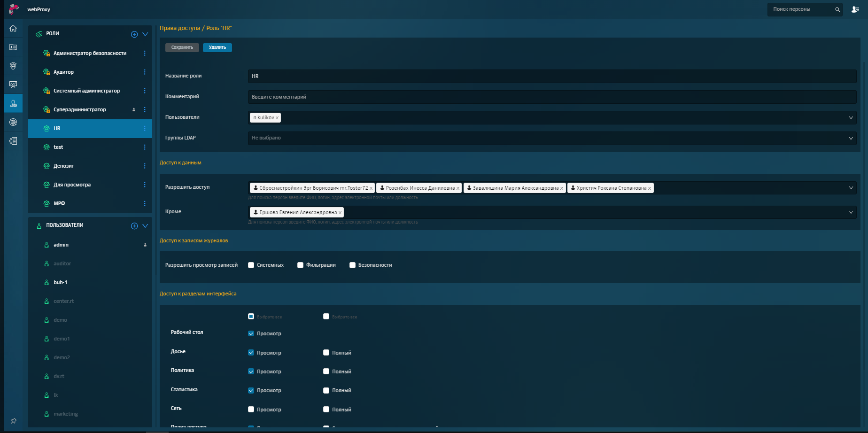Open options menu for МРФ role
This screenshot has height=433, width=868.
point(145,203)
